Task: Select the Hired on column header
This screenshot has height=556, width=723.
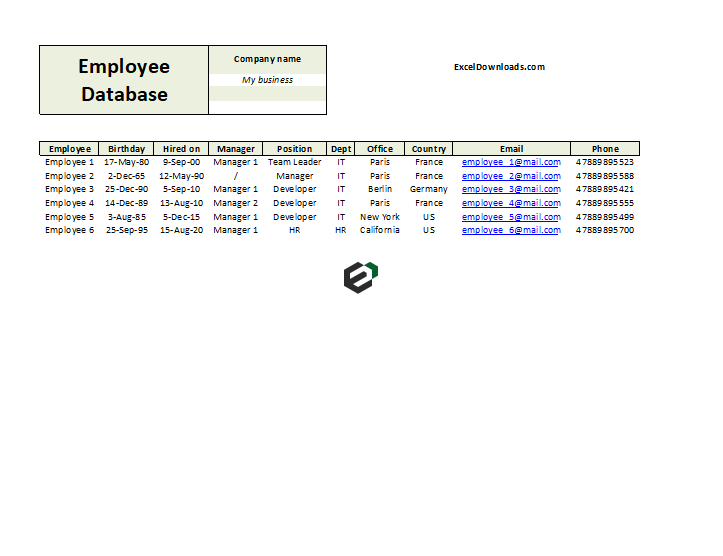Action: (181, 149)
